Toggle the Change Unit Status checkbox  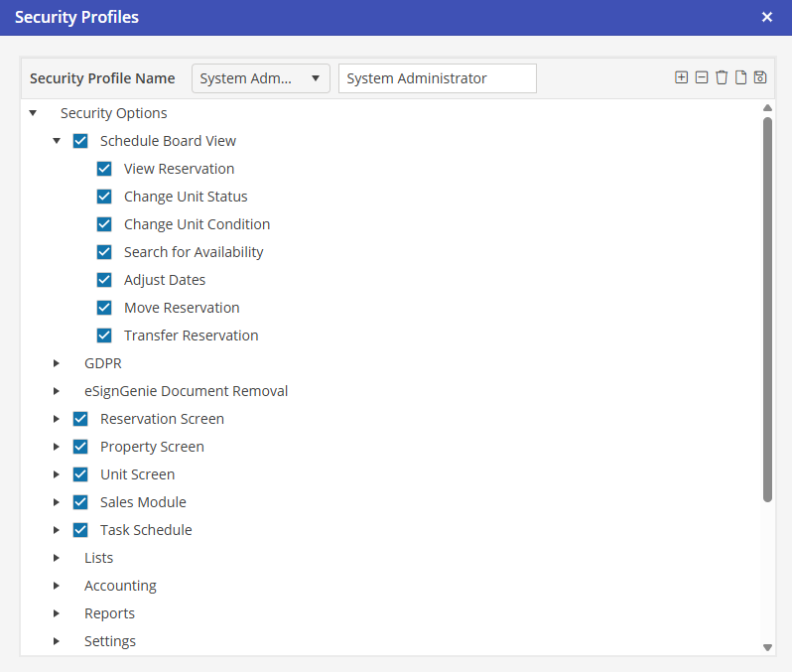pyautogui.click(x=104, y=197)
